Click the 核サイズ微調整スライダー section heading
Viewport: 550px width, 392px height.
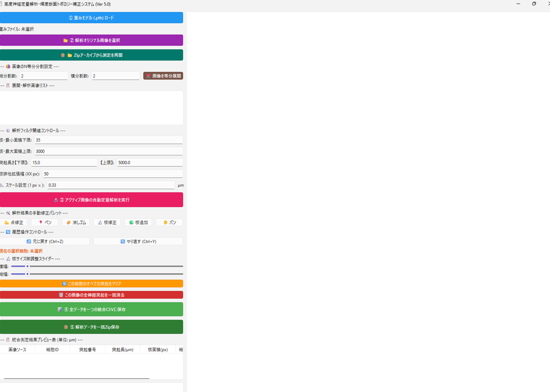point(30,259)
